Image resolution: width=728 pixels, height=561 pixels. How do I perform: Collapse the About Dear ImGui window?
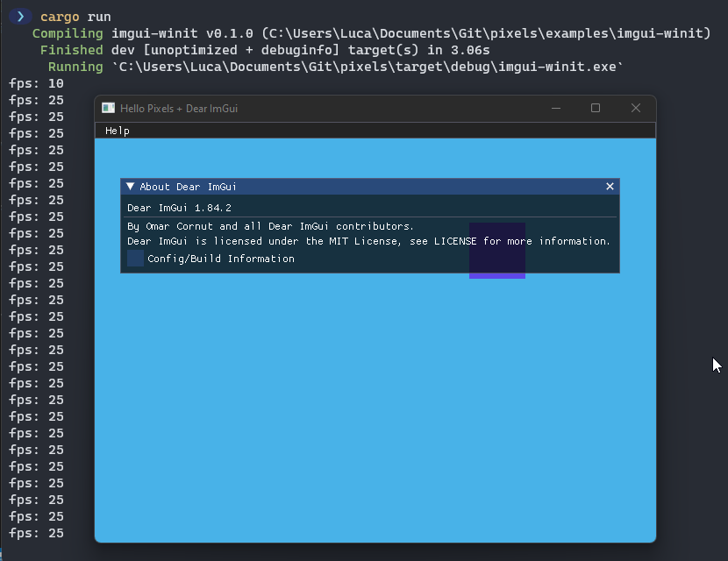click(x=129, y=186)
